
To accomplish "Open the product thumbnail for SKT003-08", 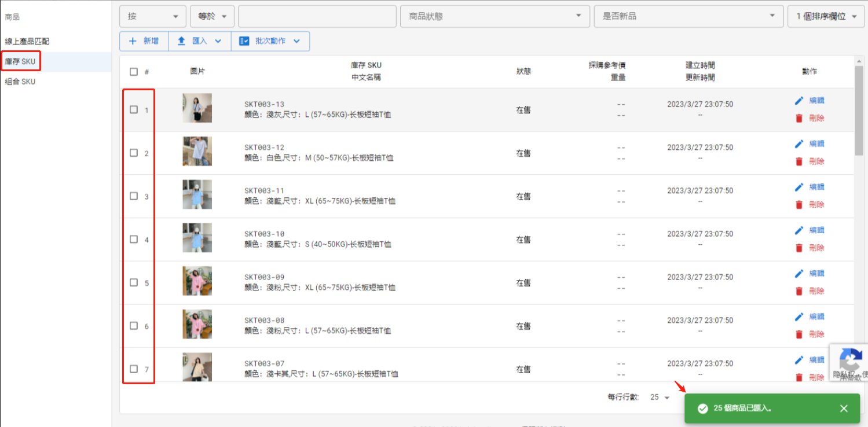I will click(x=197, y=324).
